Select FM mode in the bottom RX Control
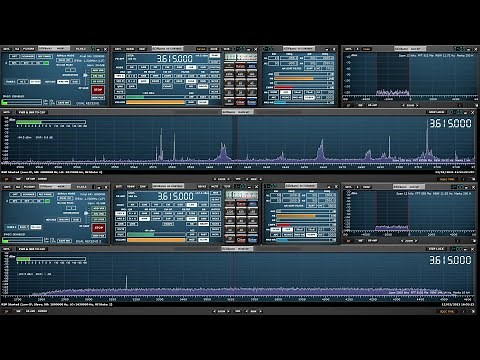 tap(156, 205)
